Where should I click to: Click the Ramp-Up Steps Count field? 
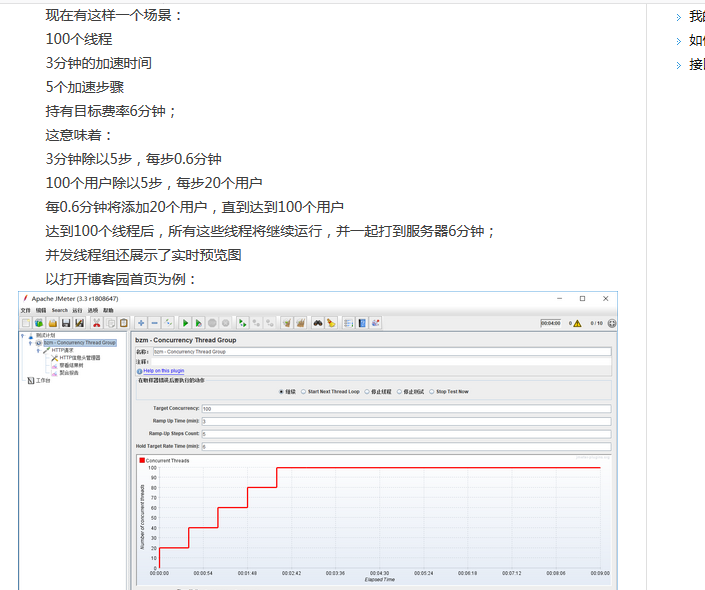406,434
